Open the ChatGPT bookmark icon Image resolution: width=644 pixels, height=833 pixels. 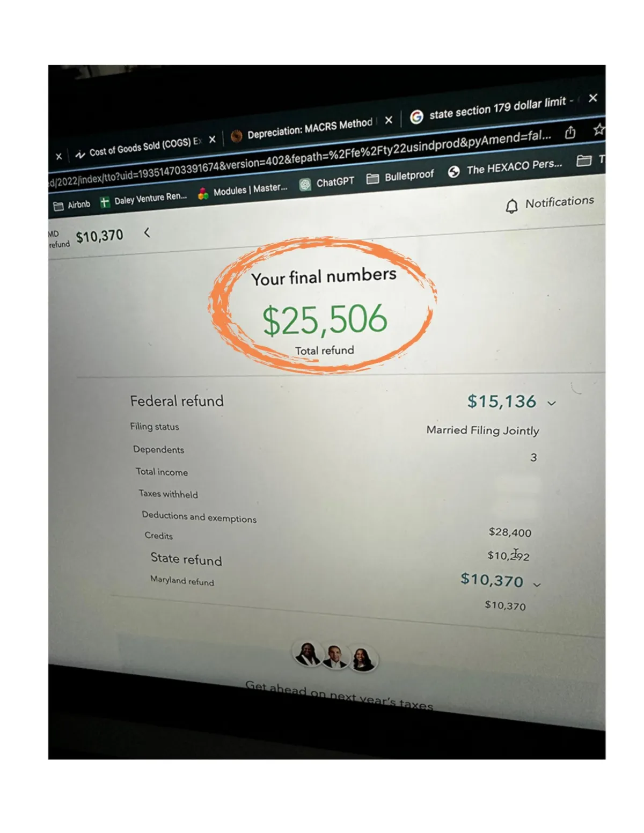305,185
